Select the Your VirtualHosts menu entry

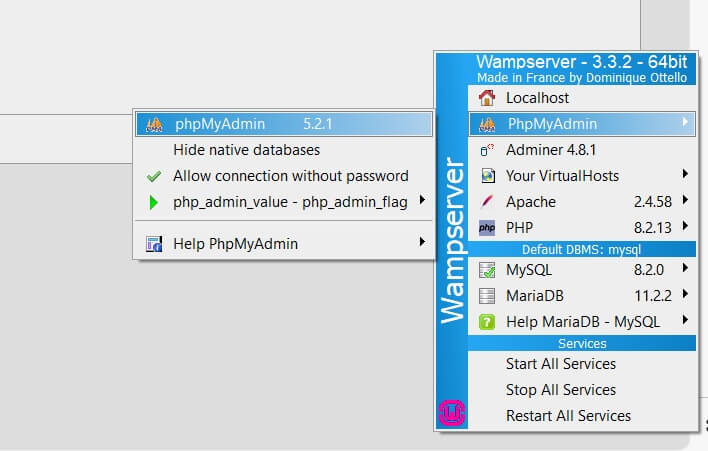(582, 176)
